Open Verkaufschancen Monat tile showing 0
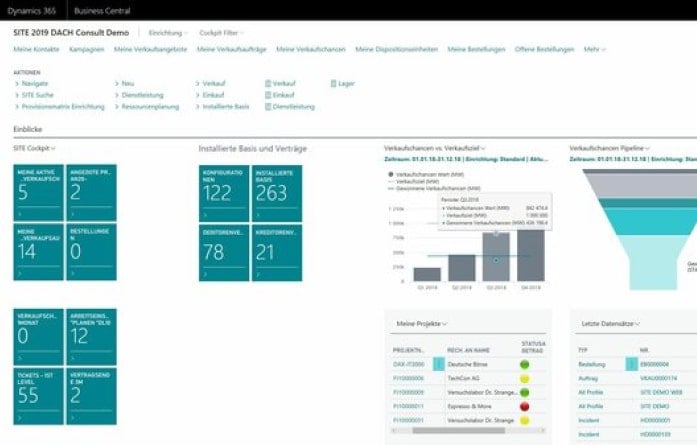Image resolution: width=697 pixels, height=445 pixels. (38, 337)
